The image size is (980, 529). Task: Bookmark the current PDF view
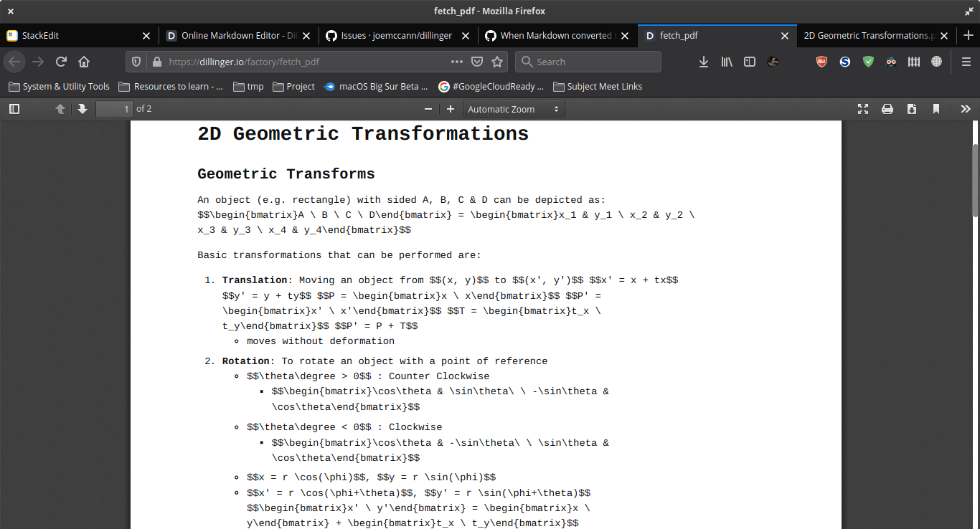[x=936, y=108]
